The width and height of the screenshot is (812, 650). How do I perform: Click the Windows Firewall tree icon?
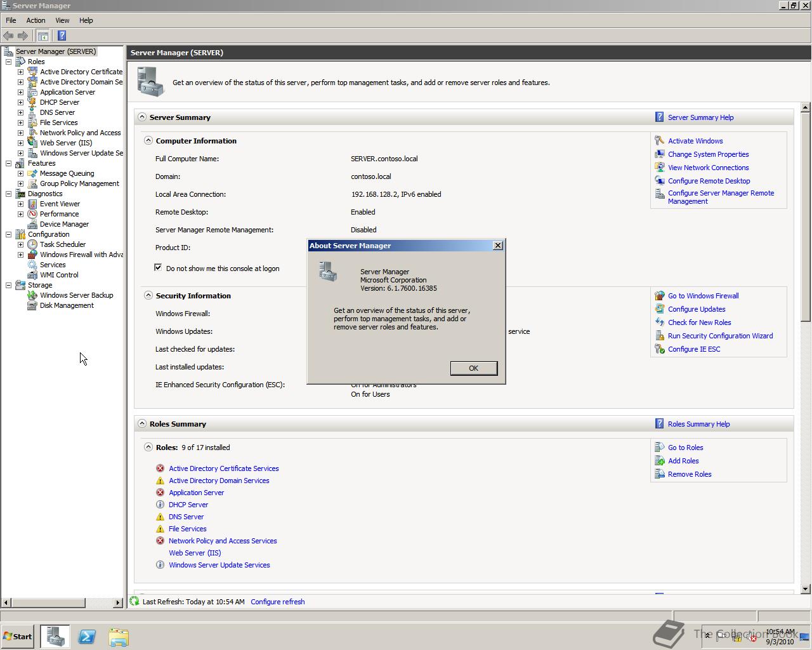pyautogui.click(x=32, y=255)
